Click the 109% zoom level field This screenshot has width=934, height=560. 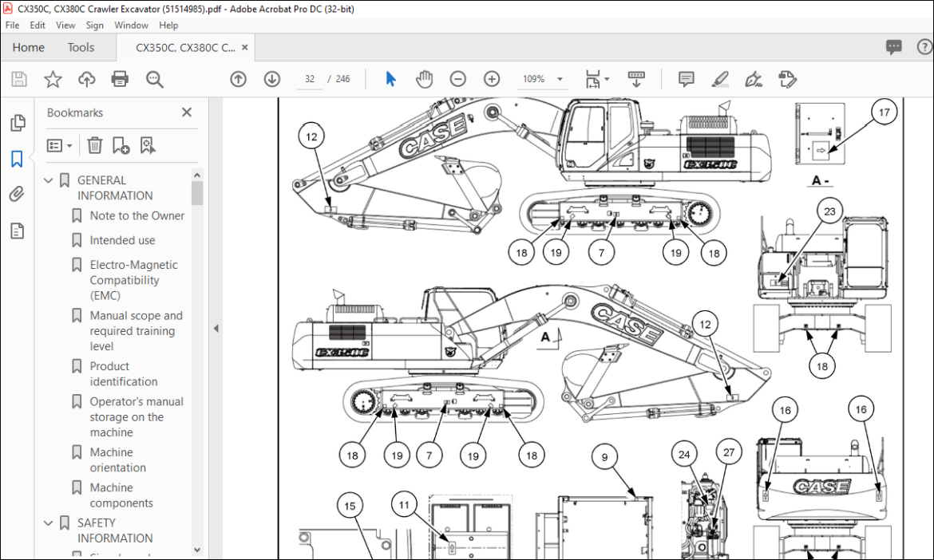[x=534, y=78]
